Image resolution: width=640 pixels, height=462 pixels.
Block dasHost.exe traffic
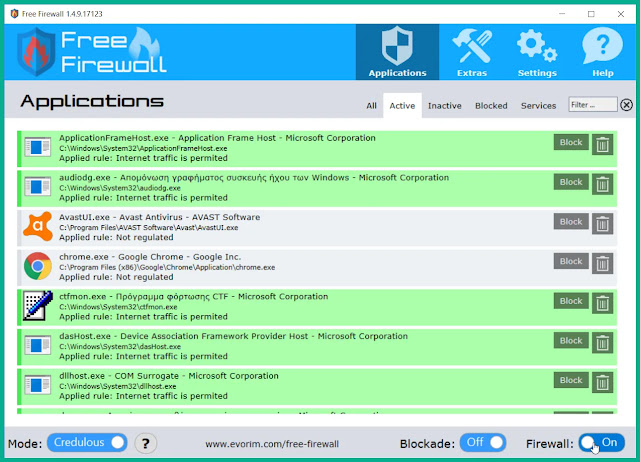click(571, 340)
